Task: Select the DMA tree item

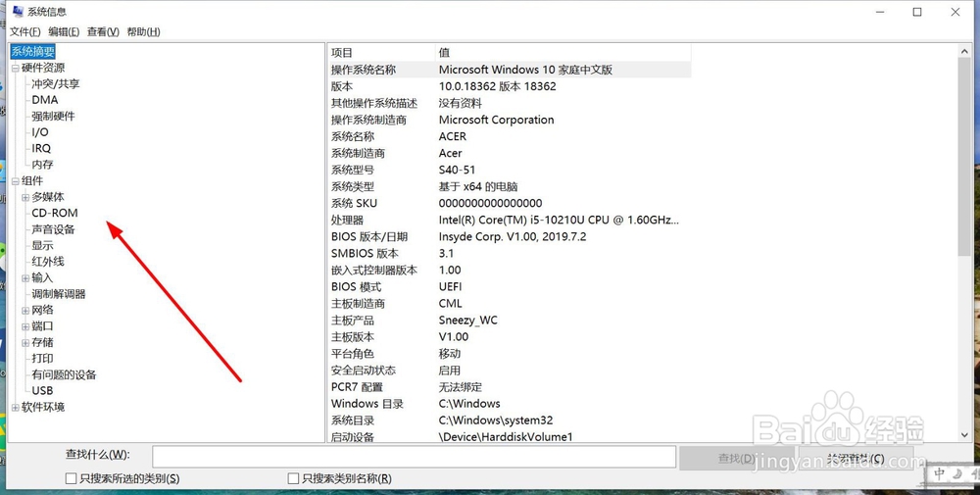Action: pos(45,100)
